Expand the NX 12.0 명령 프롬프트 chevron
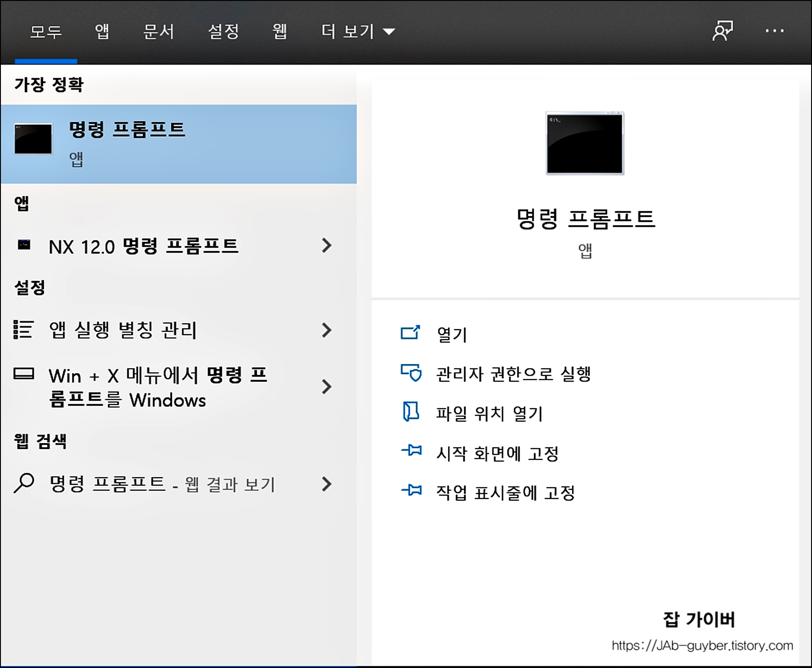The height and width of the screenshot is (668, 812). (327, 245)
